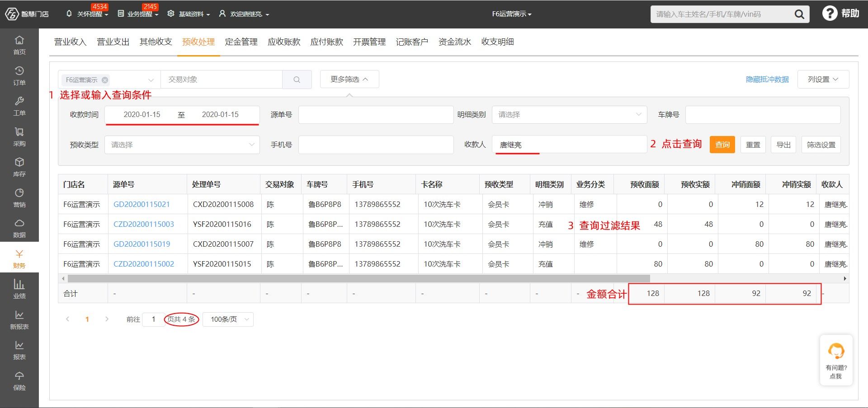Screen dimensions: 868x408
Task: Open the 有问题?点我 support widget
Action: click(x=836, y=360)
